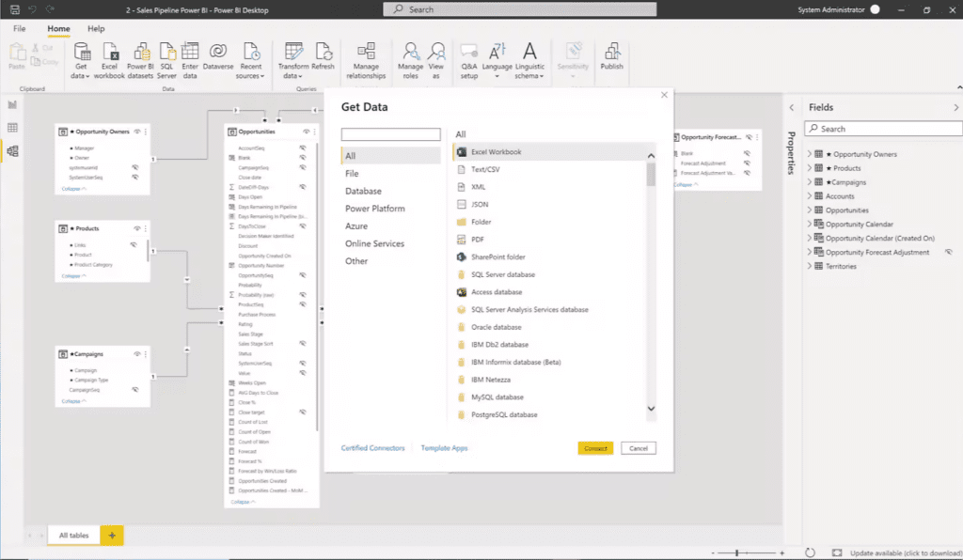Open the Certified Connectors link
Viewport: 963px width, 560px height.
tap(372, 448)
